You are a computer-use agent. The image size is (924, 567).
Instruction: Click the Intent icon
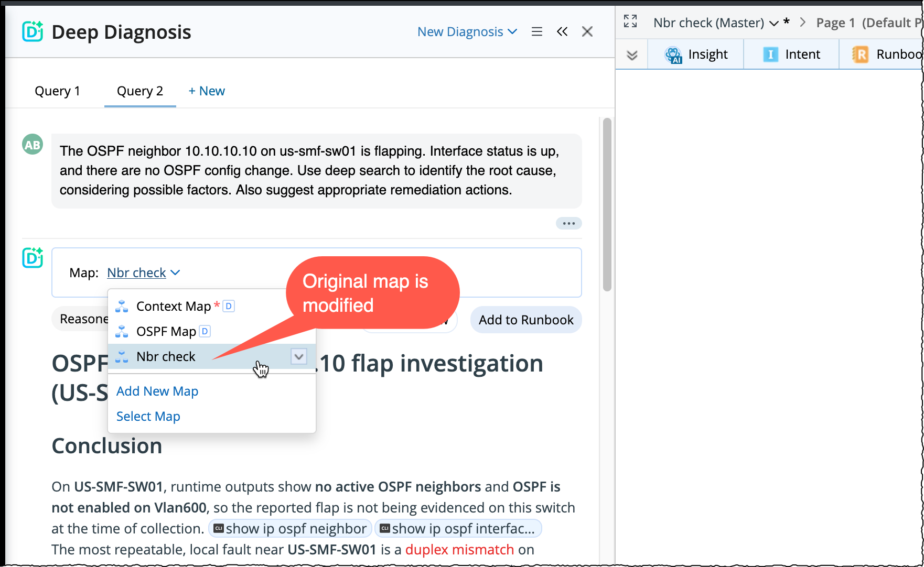[770, 54]
